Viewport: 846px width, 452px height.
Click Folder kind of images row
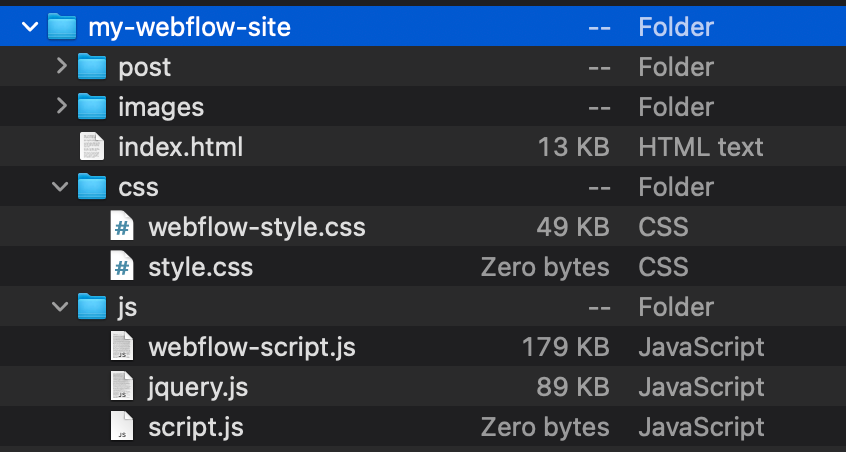tap(676, 107)
